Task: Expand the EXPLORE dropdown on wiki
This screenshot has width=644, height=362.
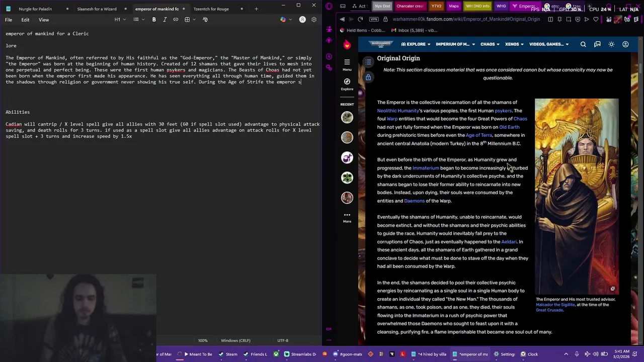Action: pos(416,44)
